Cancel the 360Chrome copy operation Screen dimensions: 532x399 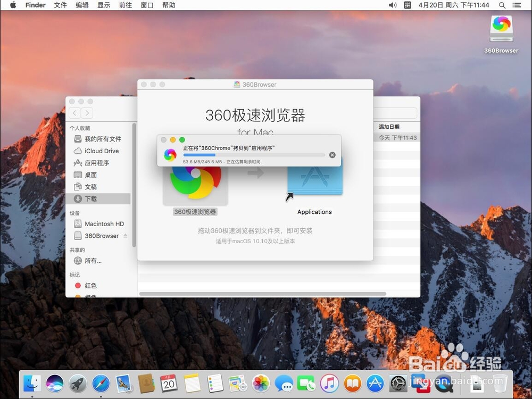[x=332, y=155]
